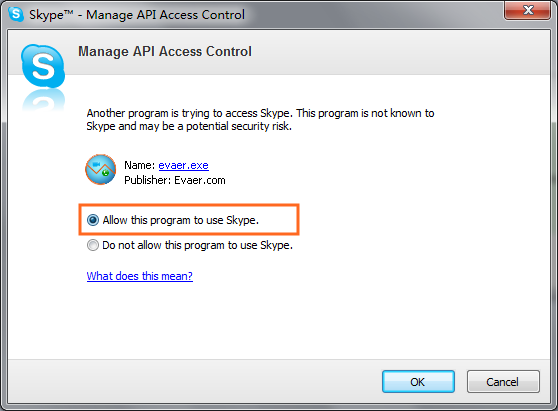The height and width of the screenshot is (411, 558).
Task: Open the evaer.exe link
Action: (183, 165)
